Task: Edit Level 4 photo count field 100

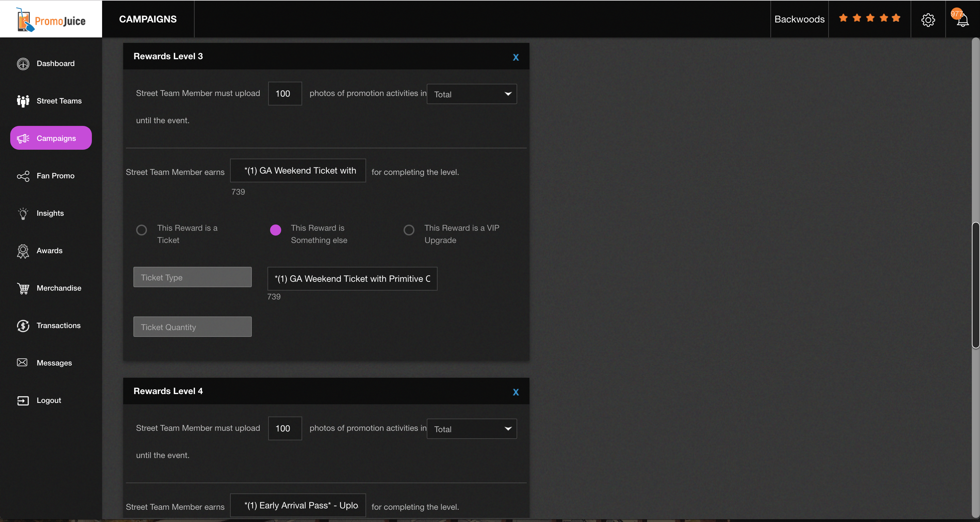Action: point(285,428)
